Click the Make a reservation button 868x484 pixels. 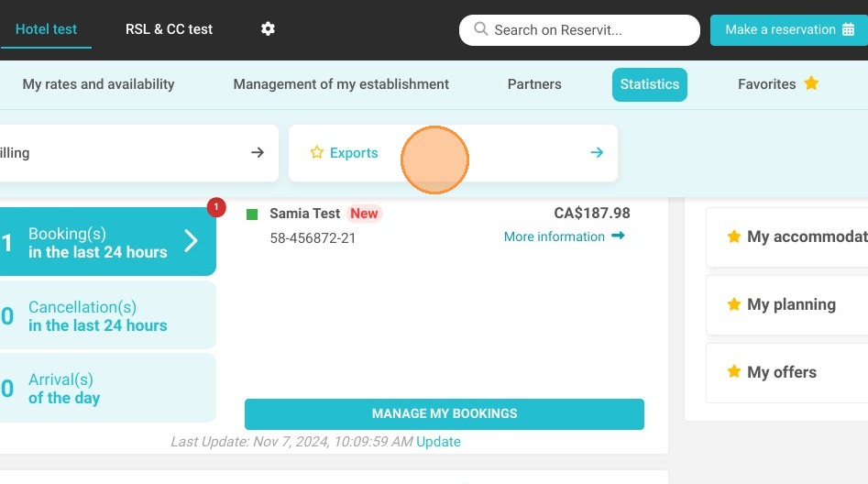click(x=789, y=30)
